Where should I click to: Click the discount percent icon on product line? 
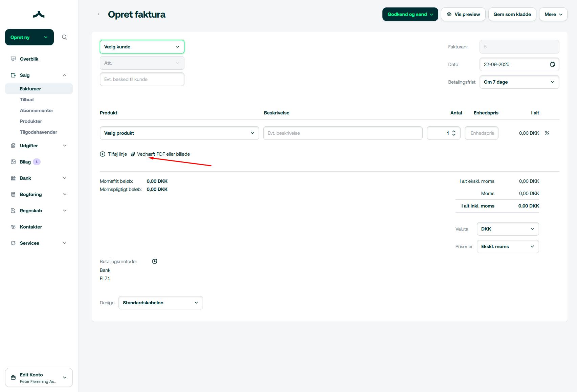click(x=547, y=133)
